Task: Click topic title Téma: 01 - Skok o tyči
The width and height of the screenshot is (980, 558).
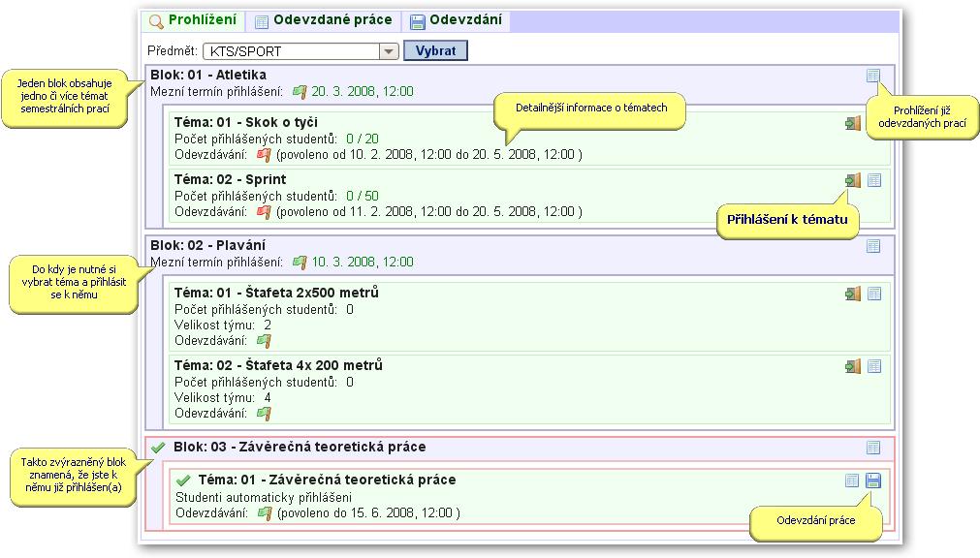Action: [246, 122]
